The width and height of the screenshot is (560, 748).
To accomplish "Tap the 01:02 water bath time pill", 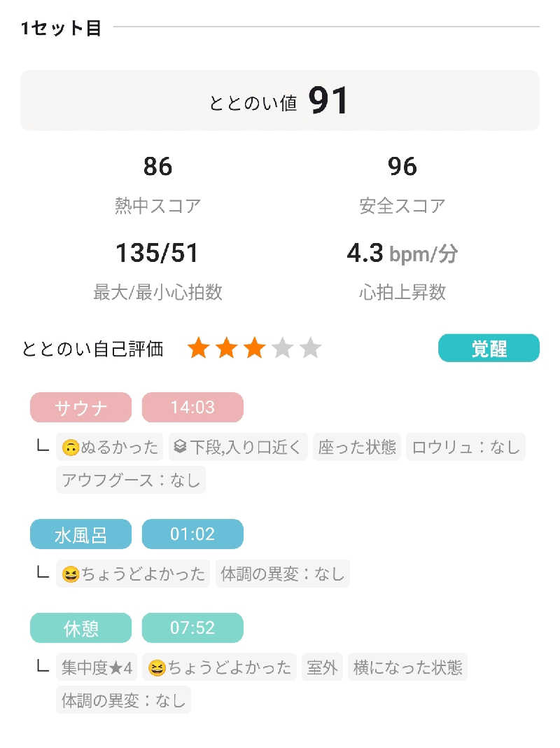I will [x=192, y=534].
